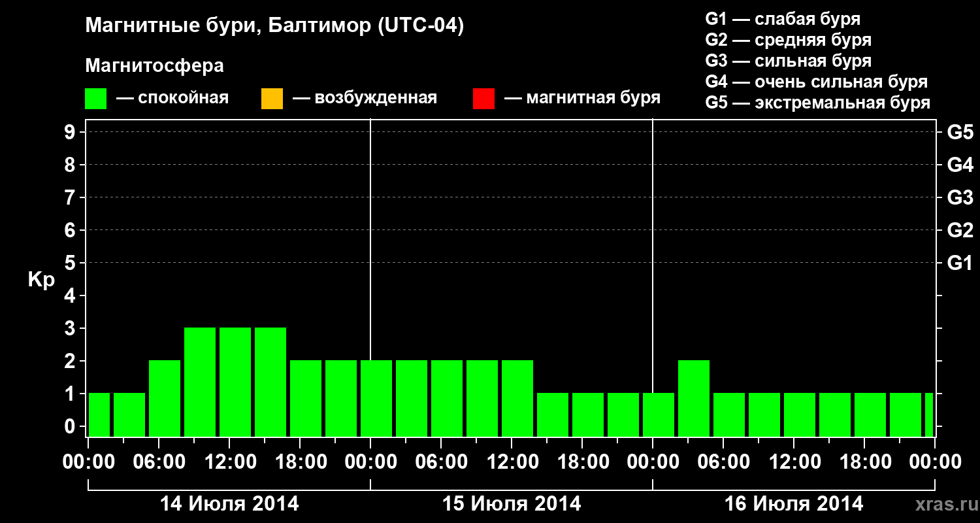Click the G4 label on the right axis
980x523 pixels.
[960, 165]
